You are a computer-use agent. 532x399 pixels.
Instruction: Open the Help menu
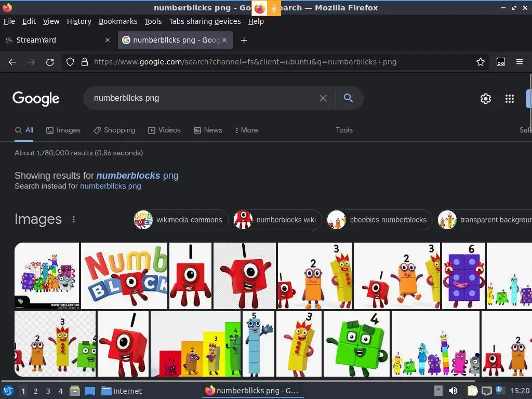pyautogui.click(x=256, y=21)
